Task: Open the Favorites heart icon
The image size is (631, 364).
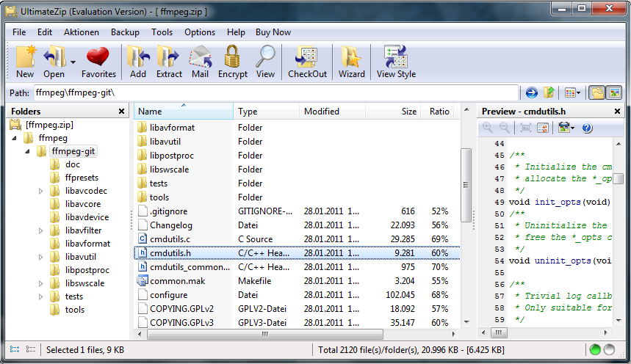Action: click(98, 62)
